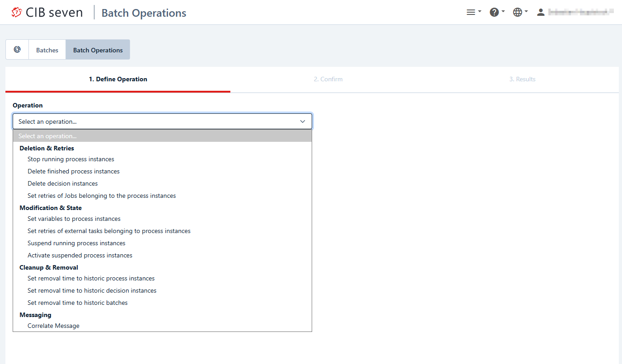This screenshot has height=364, width=622.
Task: Select Activate suspended process instances
Action: tap(80, 255)
